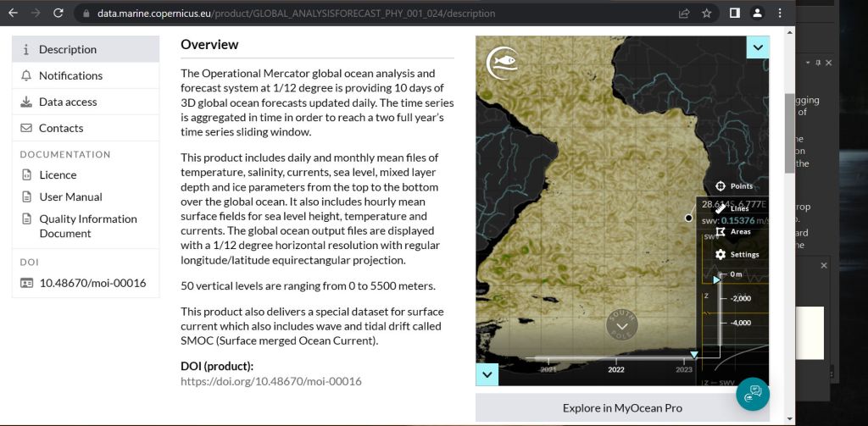Click the South Pole view chevron
The width and height of the screenshot is (868, 426).
pos(622,325)
